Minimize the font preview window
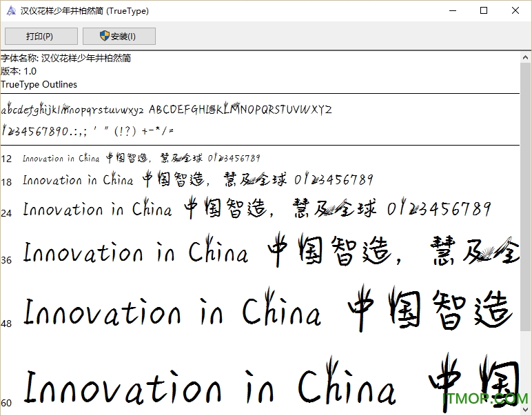This screenshot has height=416, width=532. click(x=453, y=10)
